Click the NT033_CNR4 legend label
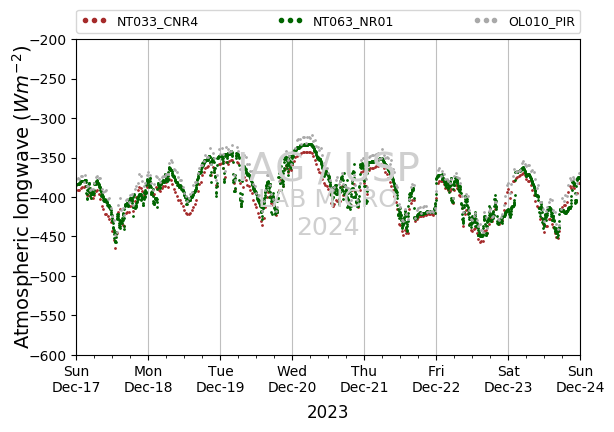614x432 pixels. [x=157, y=22]
